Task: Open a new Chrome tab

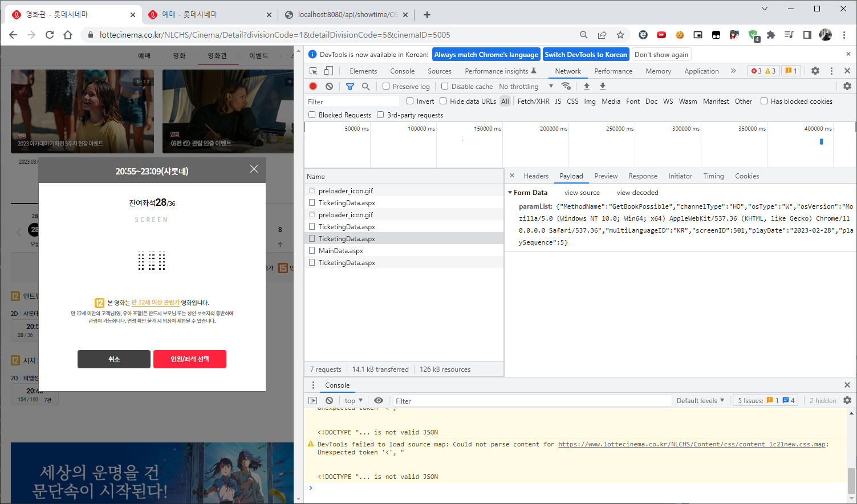Action: 427,15
